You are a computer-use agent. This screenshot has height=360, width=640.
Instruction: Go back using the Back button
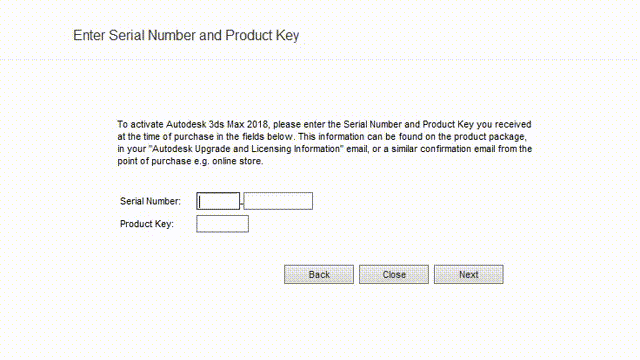[x=319, y=274]
